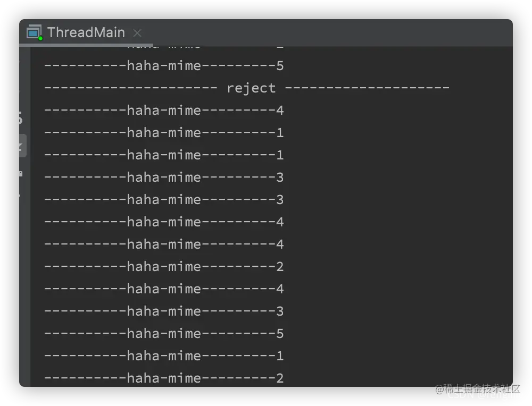Click the clear-all icon below the print icon
532x406 pixels.
point(20,196)
